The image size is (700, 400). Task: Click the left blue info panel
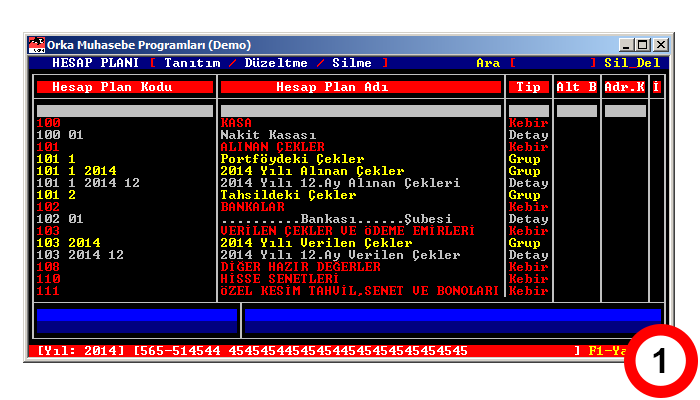[x=137, y=321]
